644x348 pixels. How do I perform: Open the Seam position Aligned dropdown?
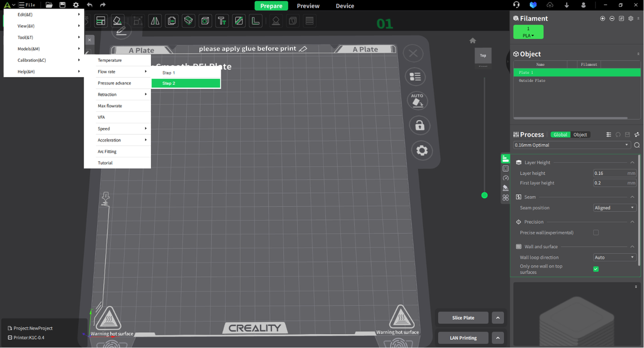coord(614,207)
